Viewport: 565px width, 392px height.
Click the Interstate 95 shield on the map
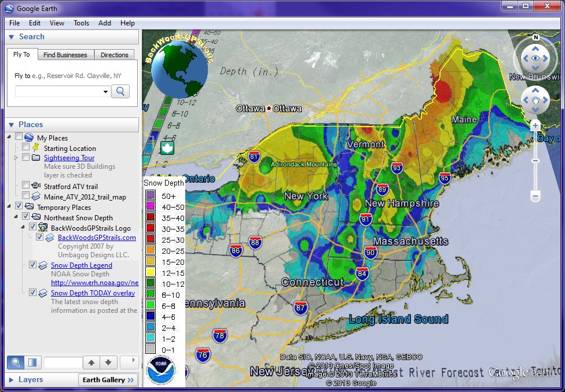(445, 178)
